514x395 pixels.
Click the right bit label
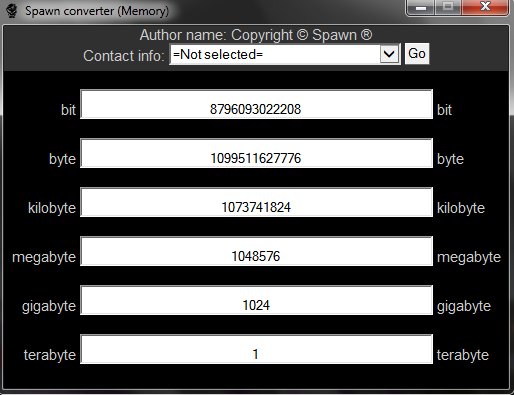(x=444, y=110)
